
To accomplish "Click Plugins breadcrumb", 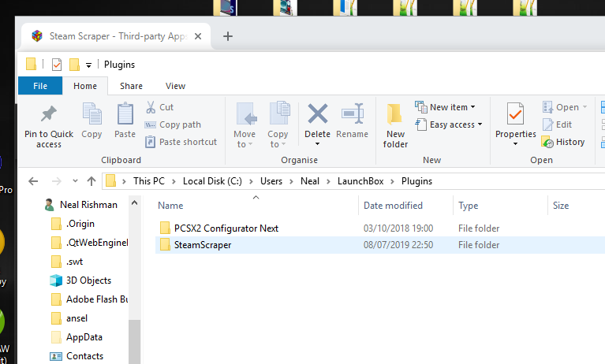I will pyautogui.click(x=416, y=181).
